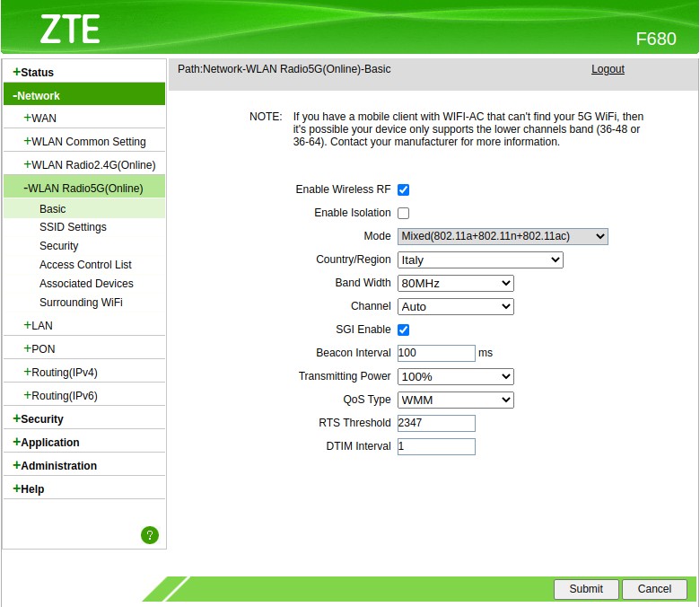The height and width of the screenshot is (607, 700).
Task: Open the 5G Security submenu item
Action: click(x=59, y=246)
